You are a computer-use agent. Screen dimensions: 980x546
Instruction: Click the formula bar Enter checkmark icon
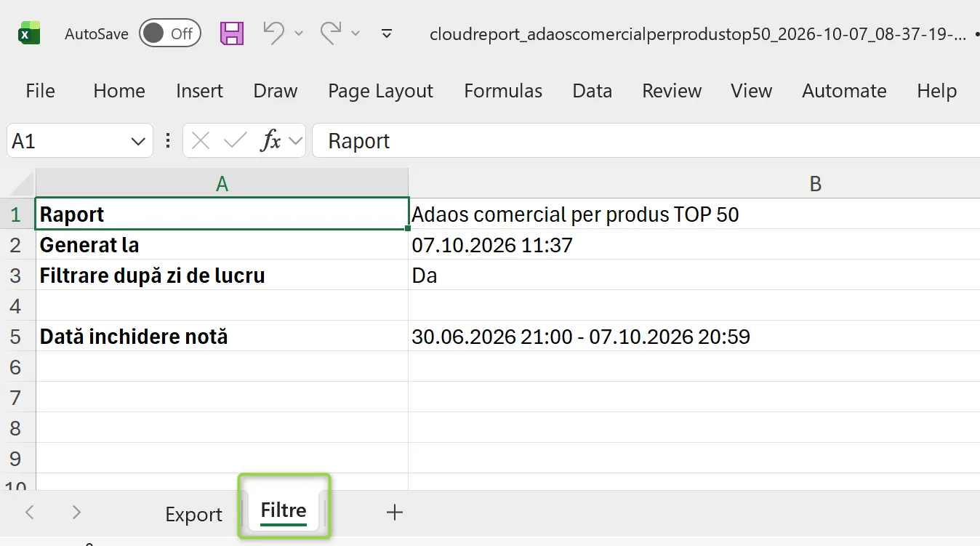pyautogui.click(x=235, y=141)
